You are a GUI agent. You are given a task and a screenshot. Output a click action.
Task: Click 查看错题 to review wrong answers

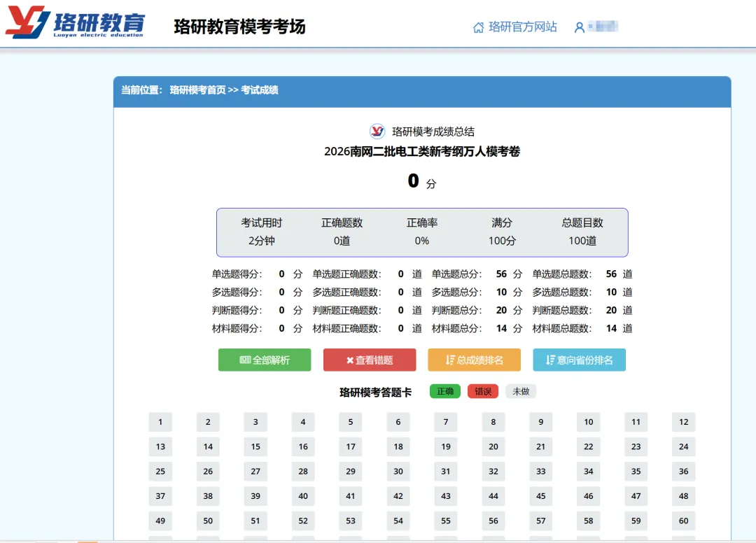click(369, 360)
